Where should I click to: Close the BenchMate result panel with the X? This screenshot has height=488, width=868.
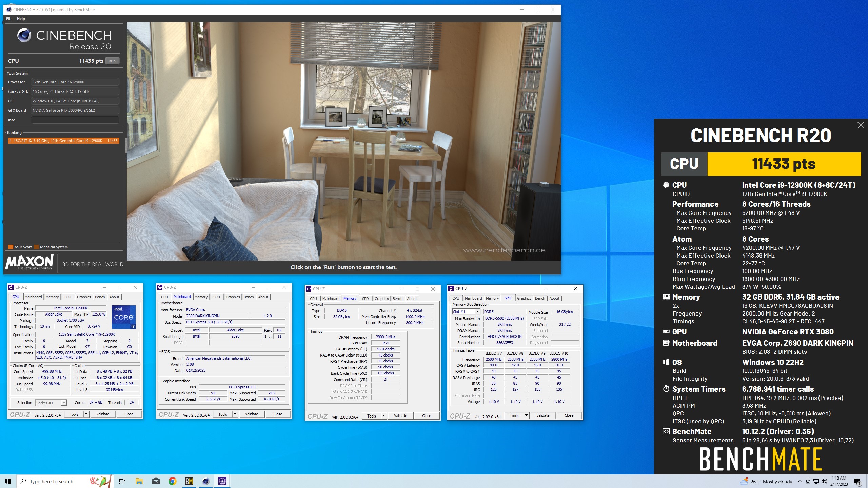click(x=861, y=125)
